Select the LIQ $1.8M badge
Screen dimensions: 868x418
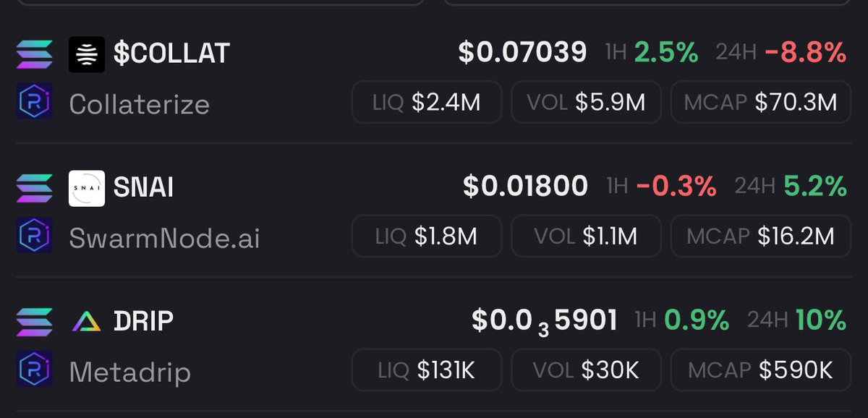tap(427, 236)
